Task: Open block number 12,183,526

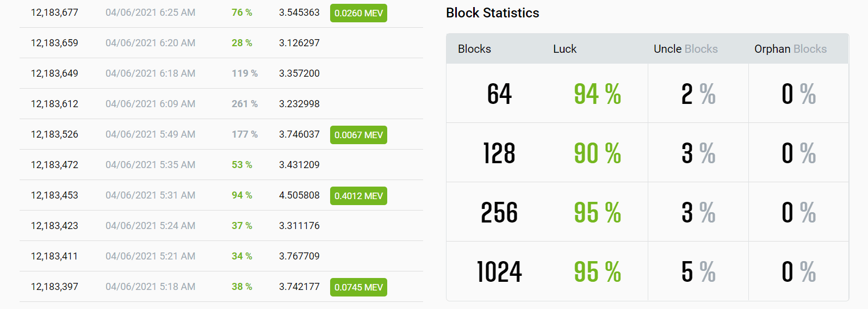Action: tap(54, 134)
